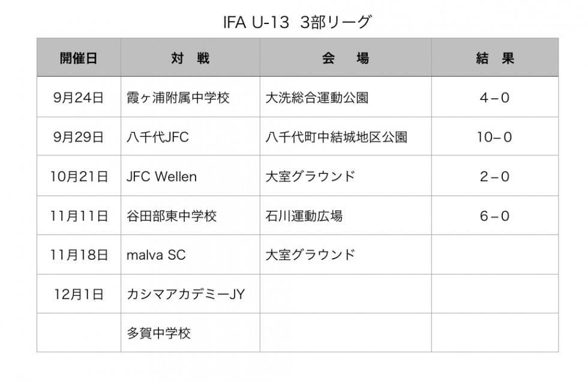Select the JFC Wellen cell
588x382 pixels.
coord(191,176)
